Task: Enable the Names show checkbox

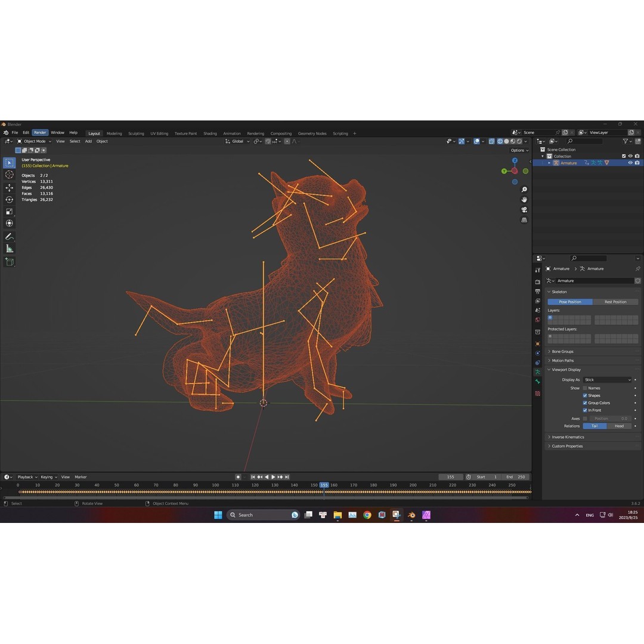Action: coord(585,388)
